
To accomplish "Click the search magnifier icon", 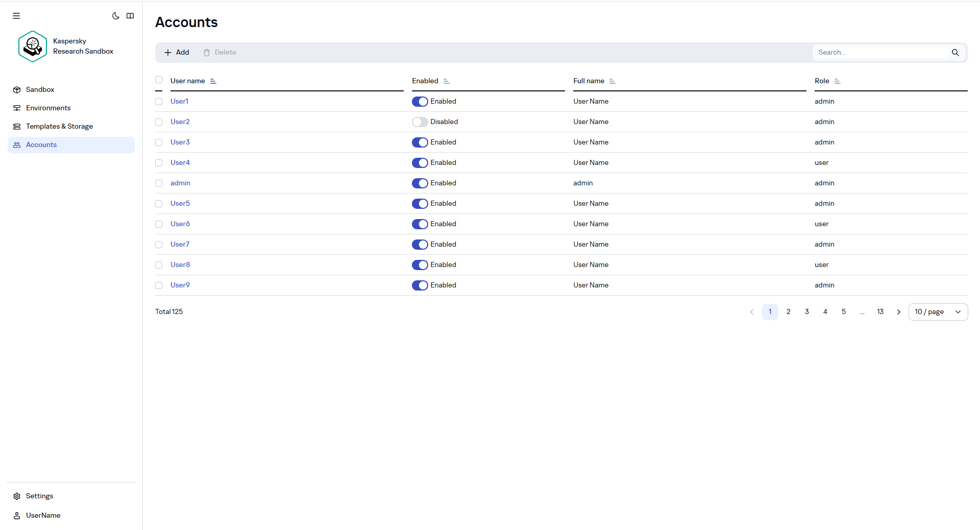I will pos(955,52).
